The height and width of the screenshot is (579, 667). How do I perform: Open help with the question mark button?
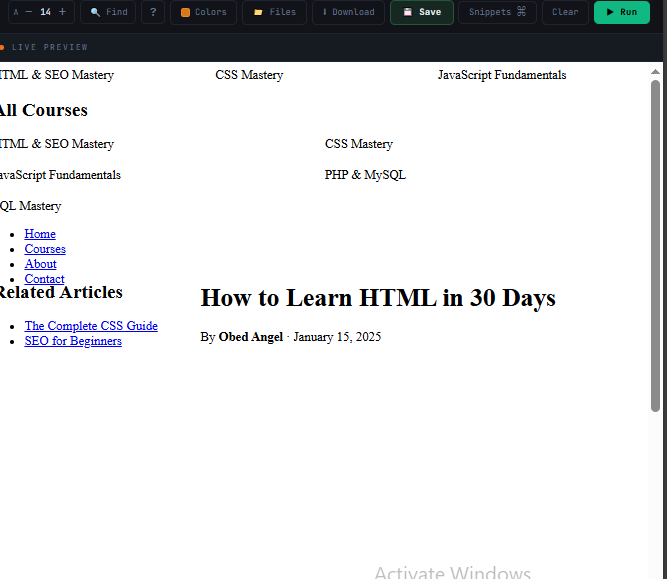[x=153, y=12]
